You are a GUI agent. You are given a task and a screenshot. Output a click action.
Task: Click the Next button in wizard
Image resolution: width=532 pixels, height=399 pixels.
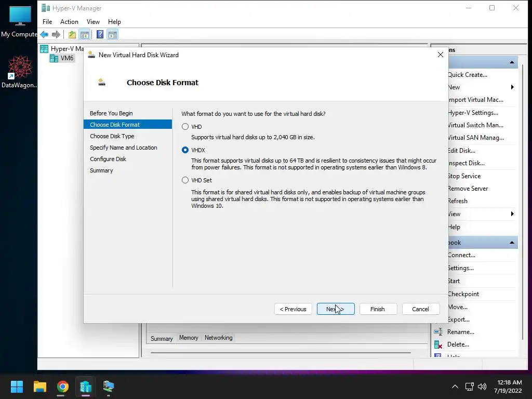pos(336,309)
